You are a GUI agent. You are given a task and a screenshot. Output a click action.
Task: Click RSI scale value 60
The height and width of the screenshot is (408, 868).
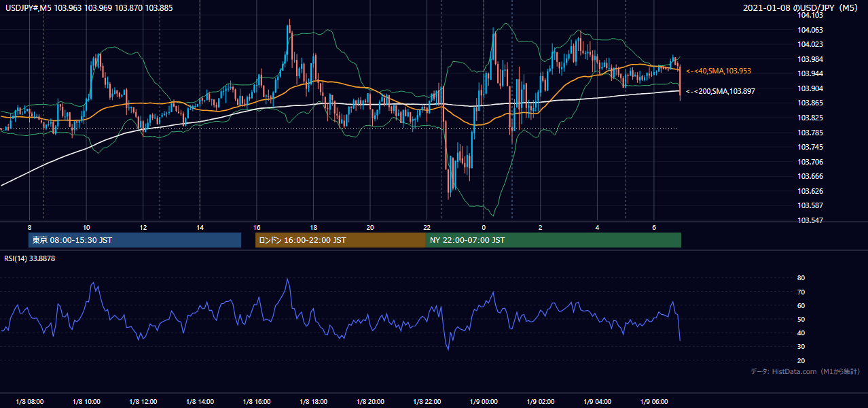click(x=801, y=305)
